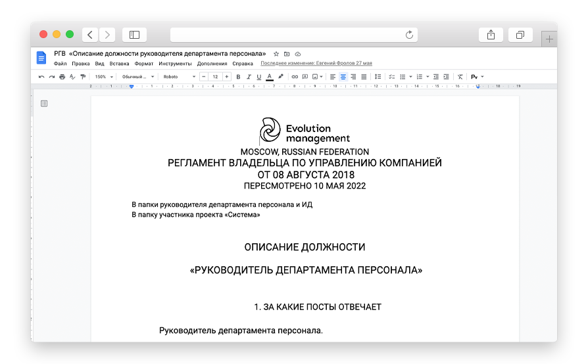Apply a bulleted list
Screen dimensions: 588x364
click(x=403, y=77)
